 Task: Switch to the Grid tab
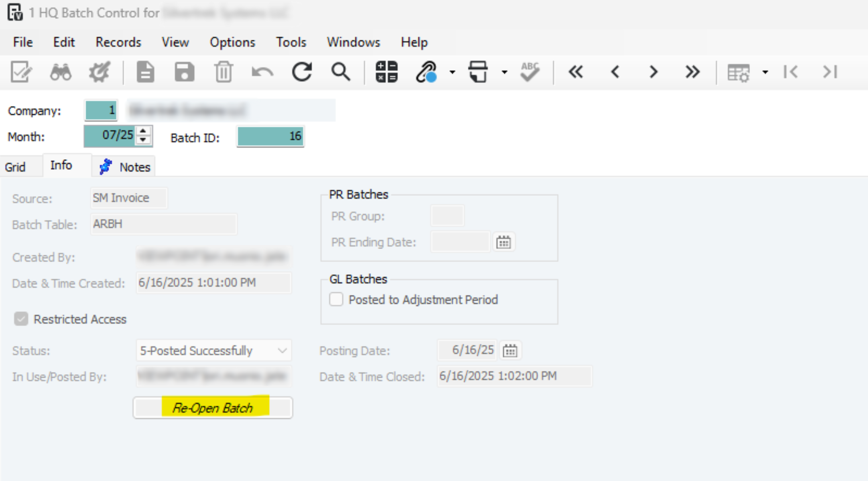15,167
